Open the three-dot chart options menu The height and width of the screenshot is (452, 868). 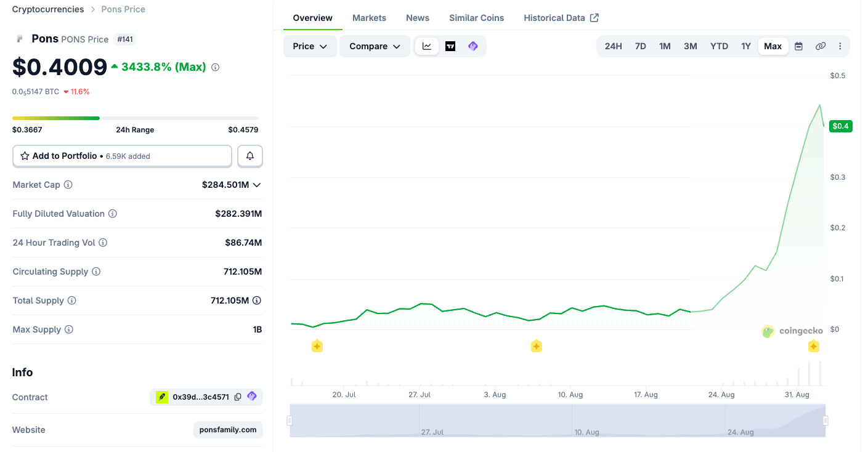coord(840,46)
